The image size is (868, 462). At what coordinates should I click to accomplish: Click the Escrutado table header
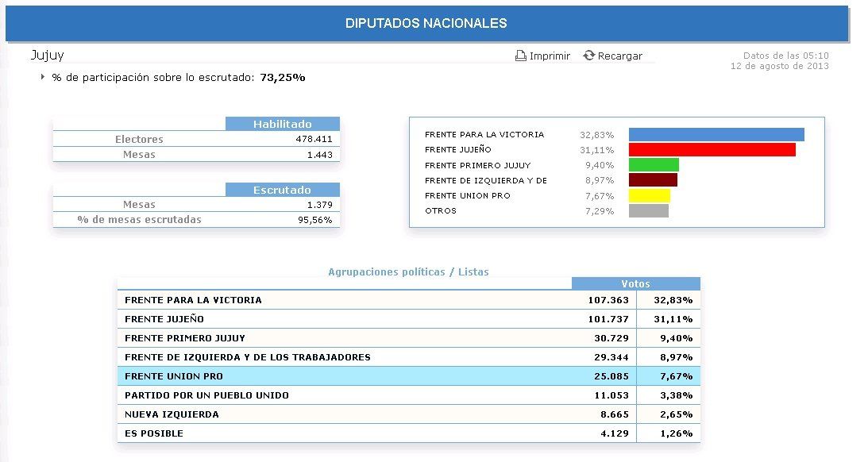click(x=282, y=190)
